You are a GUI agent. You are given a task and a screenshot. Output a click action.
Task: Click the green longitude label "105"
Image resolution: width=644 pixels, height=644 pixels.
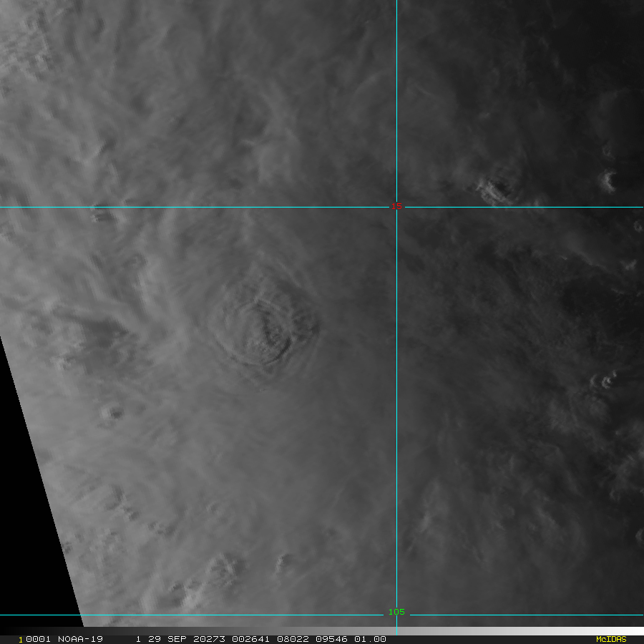(396, 612)
